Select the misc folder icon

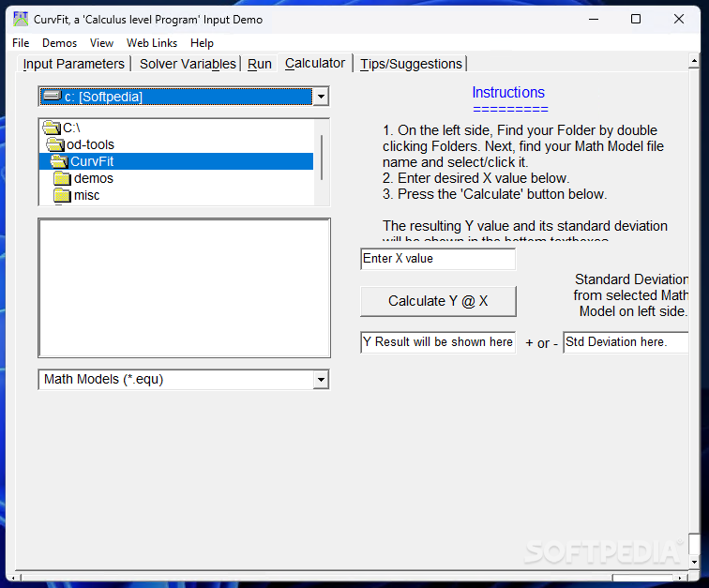pyautogui.click(x=62, y=195)
